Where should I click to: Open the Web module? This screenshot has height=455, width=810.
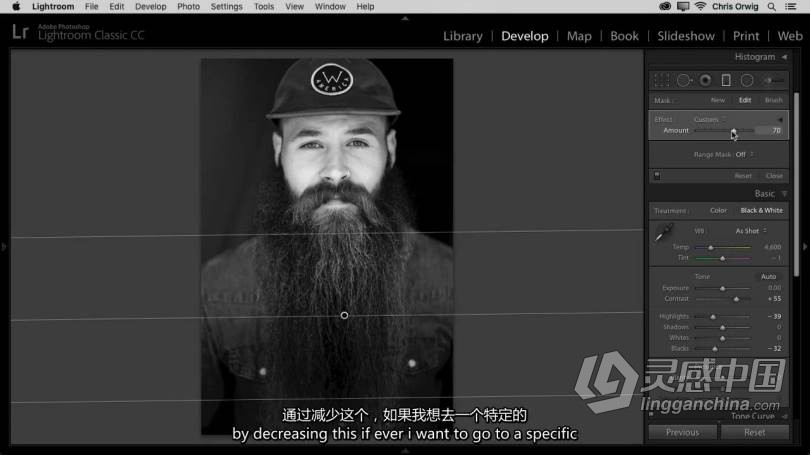(x=790, y=36)
